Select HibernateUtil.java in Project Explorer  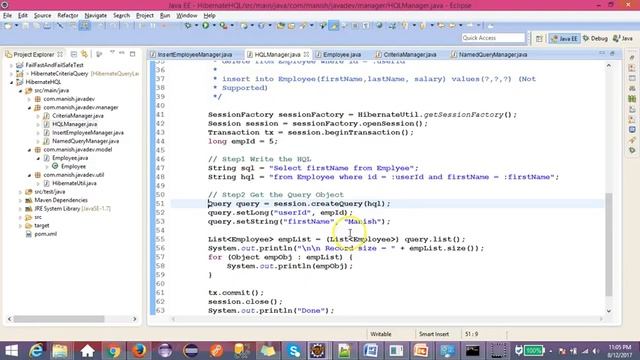click(74, 183)
